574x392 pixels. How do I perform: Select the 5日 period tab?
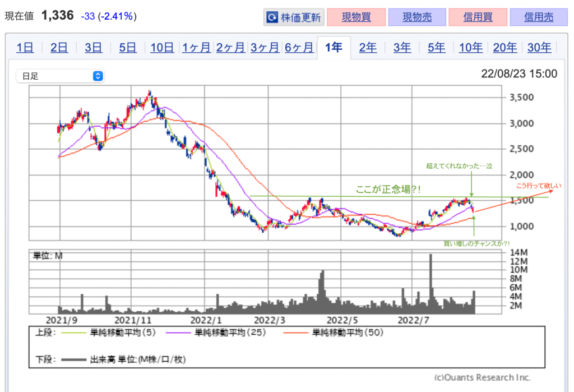click(127, 48)
